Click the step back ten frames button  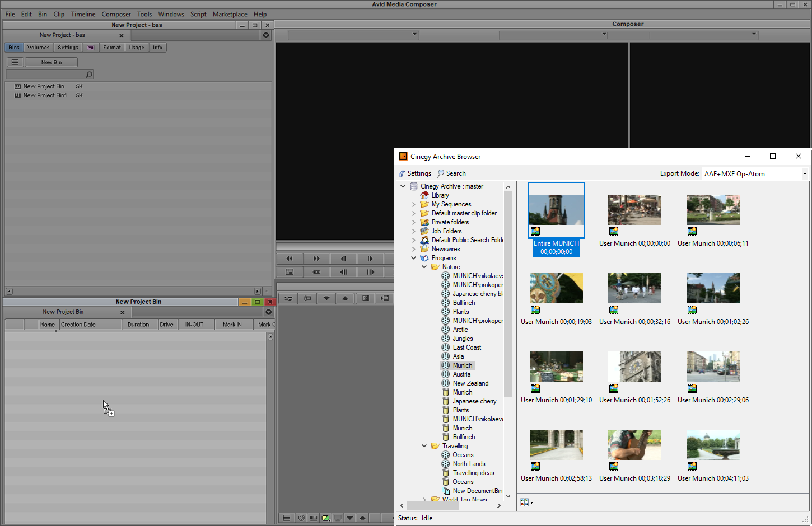coord(343,272)
